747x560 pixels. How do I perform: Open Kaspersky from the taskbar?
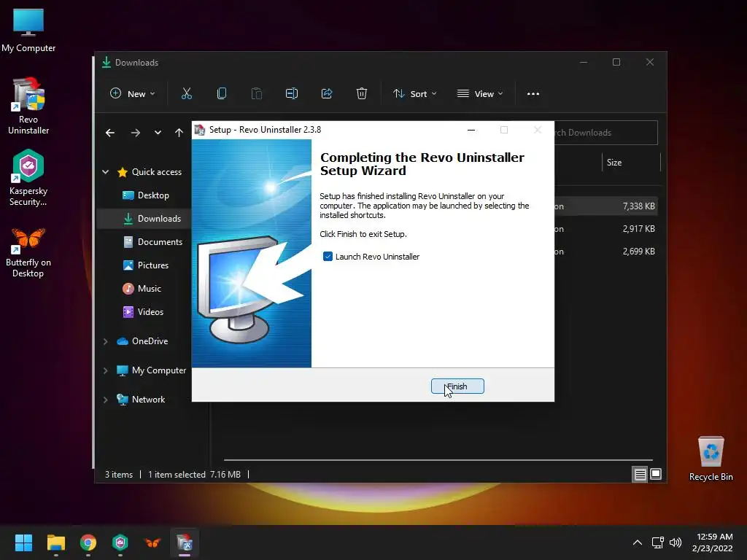pyautogui.click(x=120, y=542)
